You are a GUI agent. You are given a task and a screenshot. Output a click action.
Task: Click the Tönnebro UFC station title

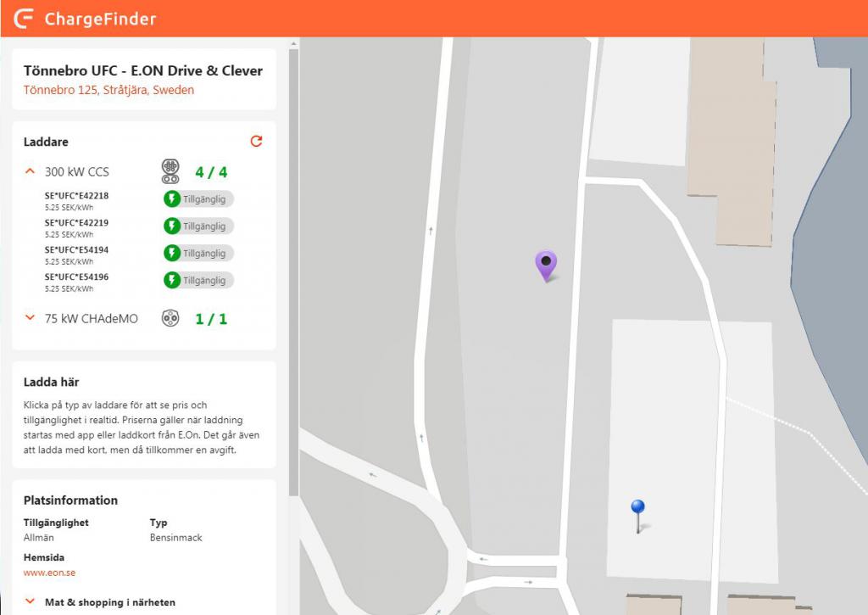pos(142,71)
